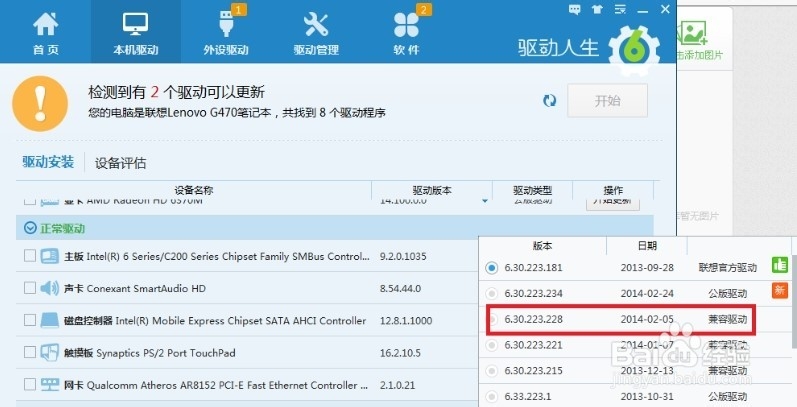The height and width of the screenshot is (407, 797).
Task: Click the refresh scan icon
Action: [549, 101]
